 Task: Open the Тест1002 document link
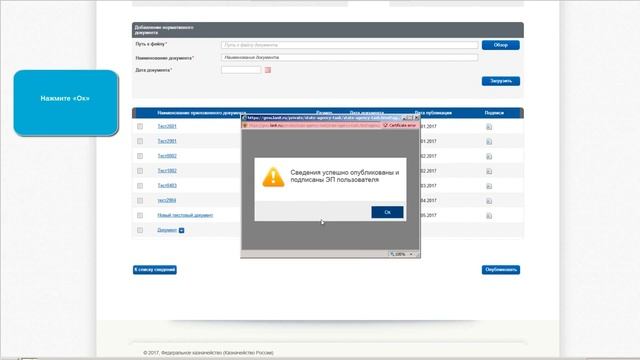[167, 171]
